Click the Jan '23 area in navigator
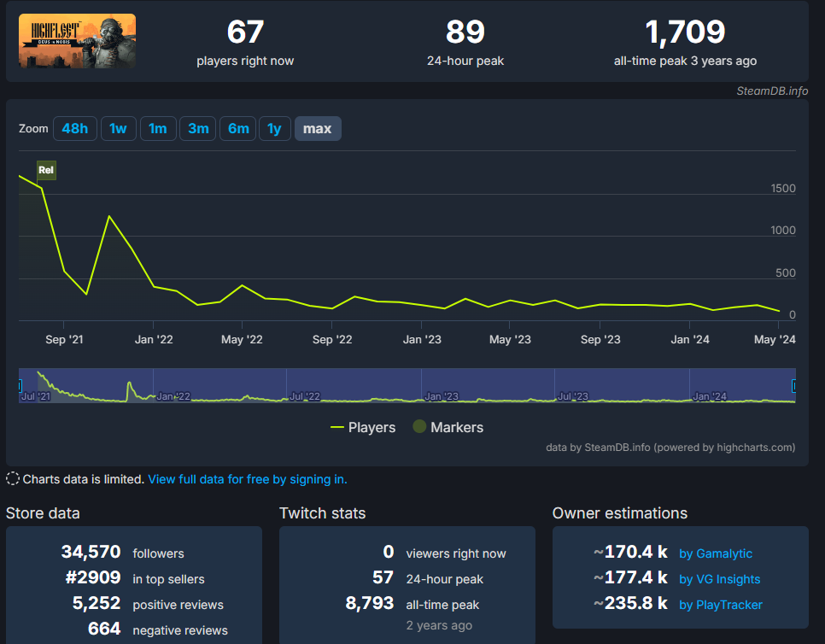This screenshot has height=644, width=825. (442, 395)
